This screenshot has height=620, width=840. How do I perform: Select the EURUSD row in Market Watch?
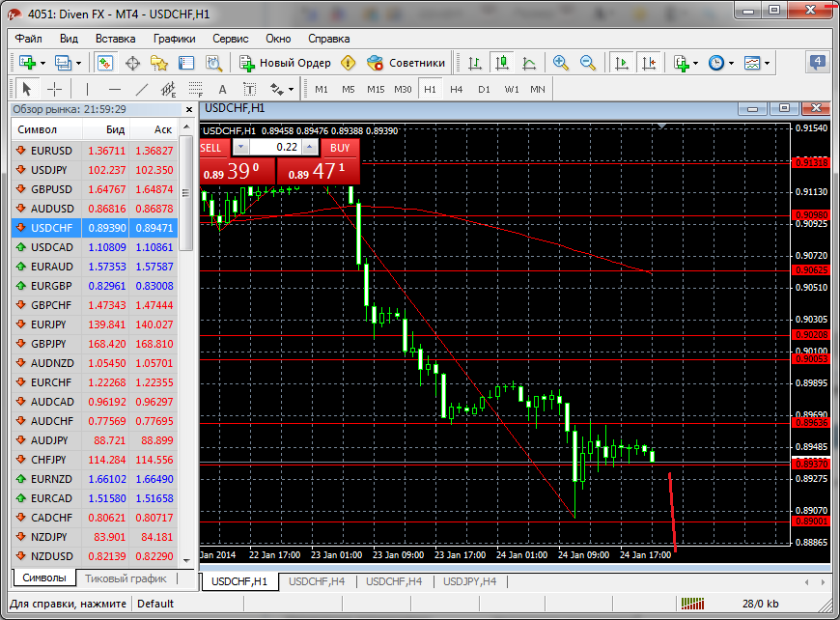tap(95, 151)
